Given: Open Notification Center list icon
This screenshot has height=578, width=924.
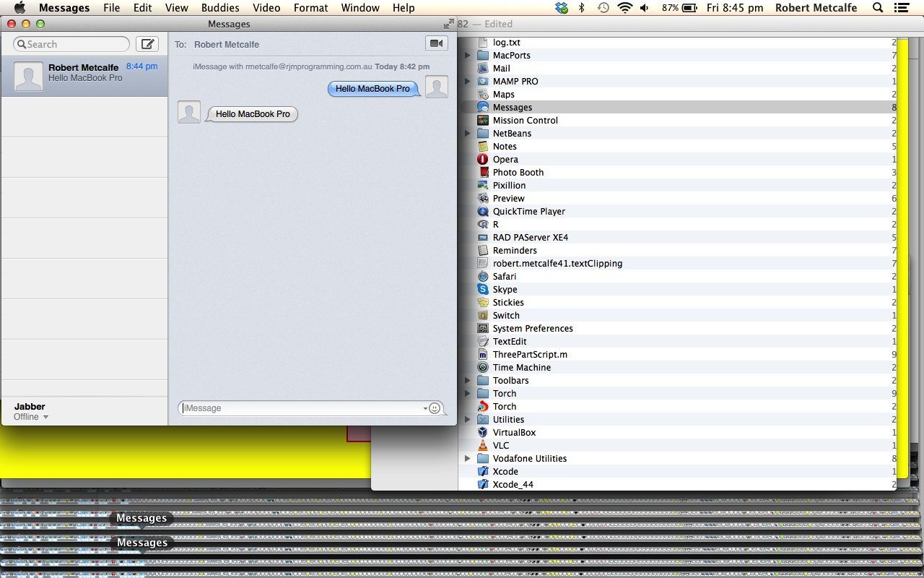Looking at the screenshot, I should pos(901,8).
